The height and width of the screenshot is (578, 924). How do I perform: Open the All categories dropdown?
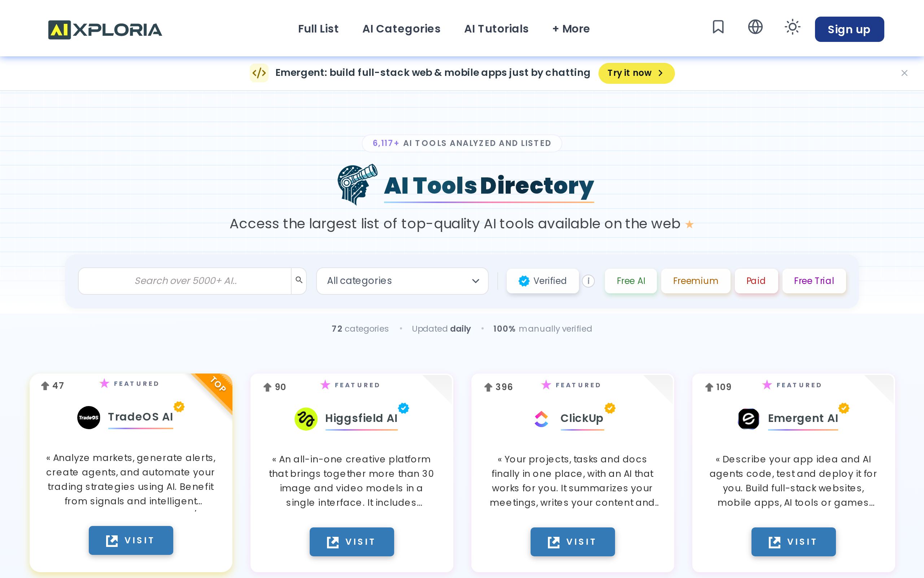coord(402,281)
